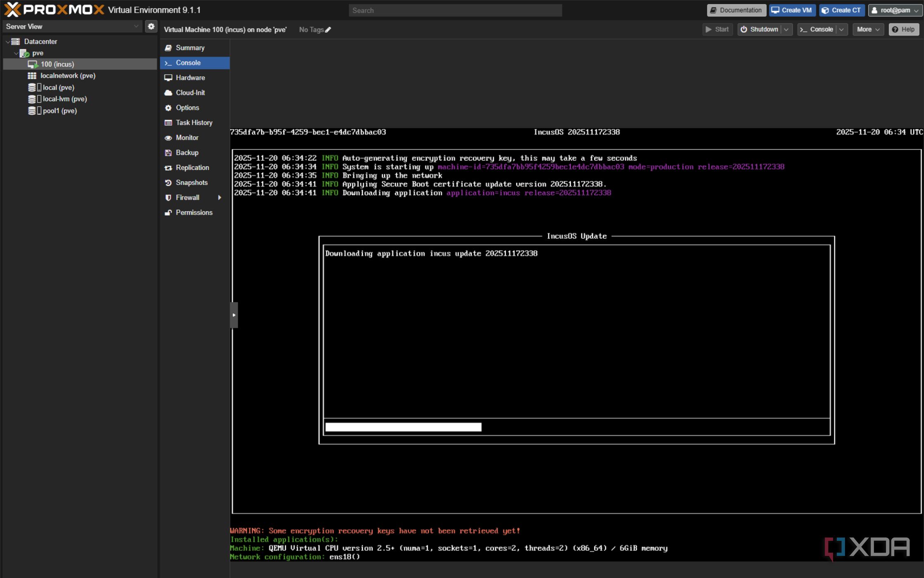Open the Documentation page
The width and height of the screenshot is (924, 578).
click(736, 10)
